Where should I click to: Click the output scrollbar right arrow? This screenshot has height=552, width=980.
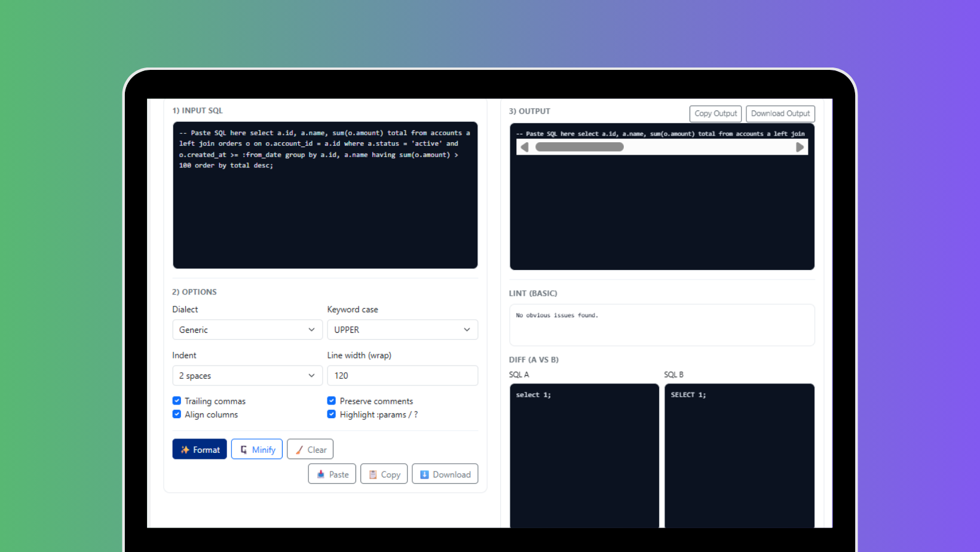coord(800,148)
